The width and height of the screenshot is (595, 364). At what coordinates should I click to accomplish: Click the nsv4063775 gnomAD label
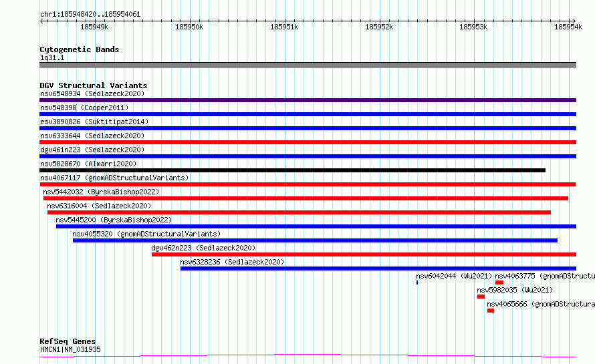tap(545, 276)
